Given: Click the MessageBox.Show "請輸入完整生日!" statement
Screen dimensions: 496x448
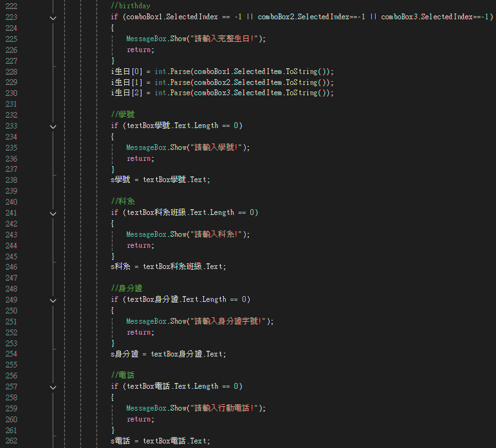Looking at the screenshot, I should pos(196,39).
